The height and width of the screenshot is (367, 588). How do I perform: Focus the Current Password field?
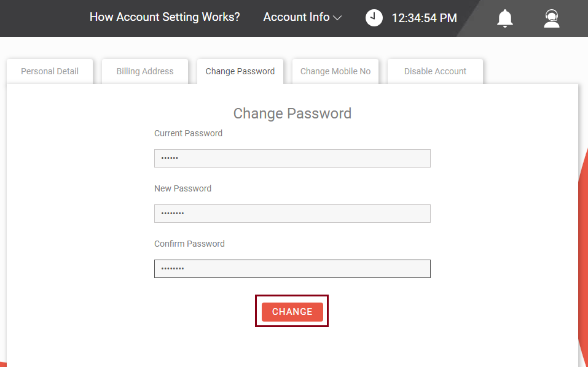pyautogui.click(x=292, y=158)
